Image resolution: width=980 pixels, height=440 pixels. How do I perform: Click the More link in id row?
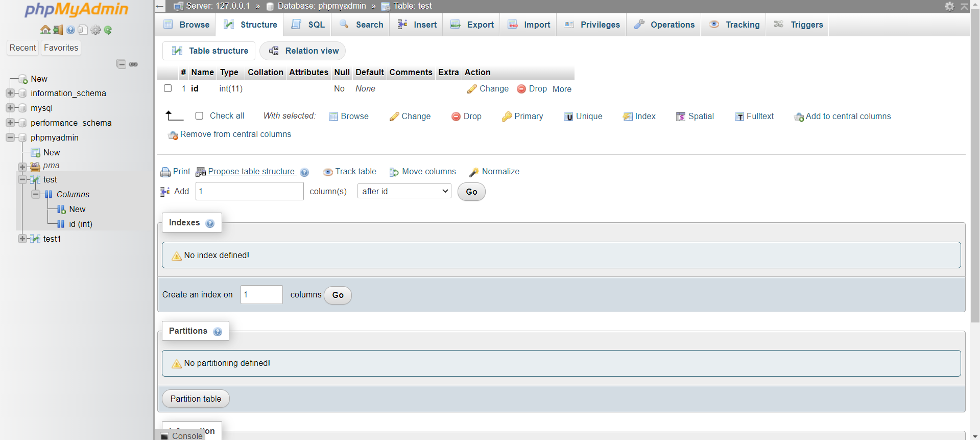(562, 89)
